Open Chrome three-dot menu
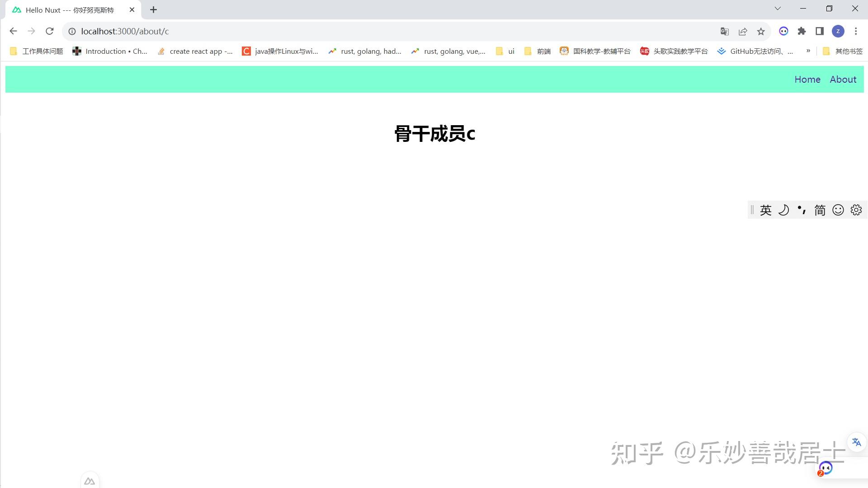Screen dimensions: 868x488 click(x=856, y=31)
